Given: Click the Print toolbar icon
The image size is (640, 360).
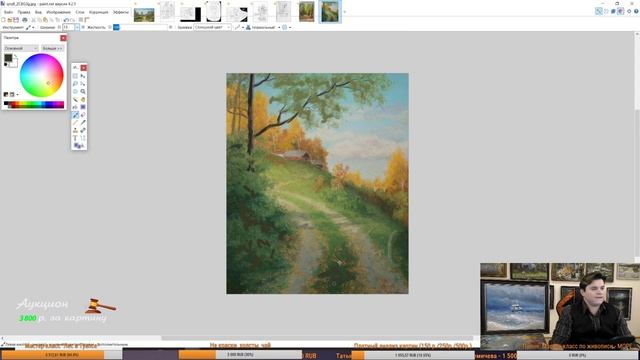Looking at the screenshot, I should tap(25, 20).
